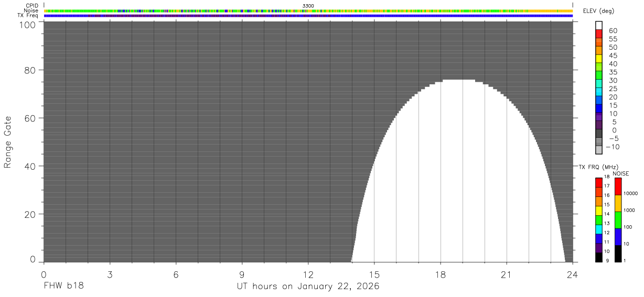The width and height of the screenshot is (644, 297).
Task: Click the black swatch at TX FRQ colorbar bottom
Action: pos(598,257)
